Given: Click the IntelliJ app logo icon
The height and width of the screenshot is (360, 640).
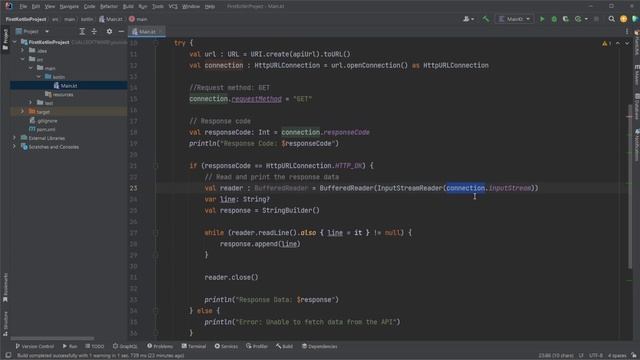Looking at the screenshot, I should pos(9,6).
